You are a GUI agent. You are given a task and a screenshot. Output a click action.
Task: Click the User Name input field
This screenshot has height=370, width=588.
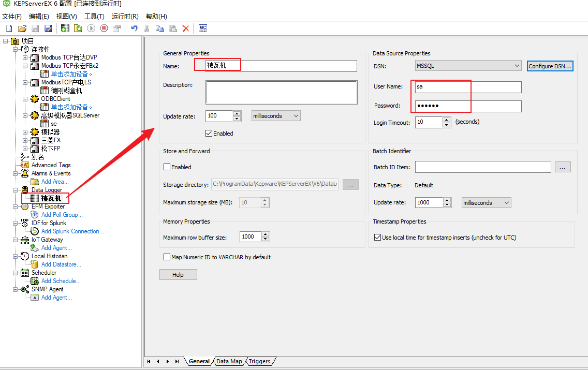pos(468,87)
